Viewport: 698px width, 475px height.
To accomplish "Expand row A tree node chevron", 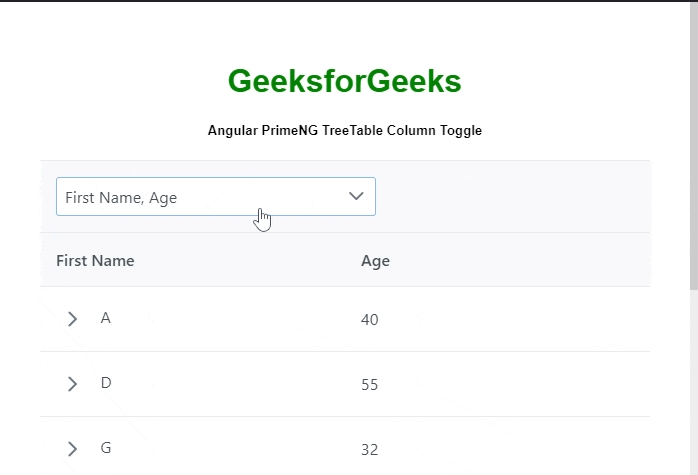I will (x=72, y=319).
